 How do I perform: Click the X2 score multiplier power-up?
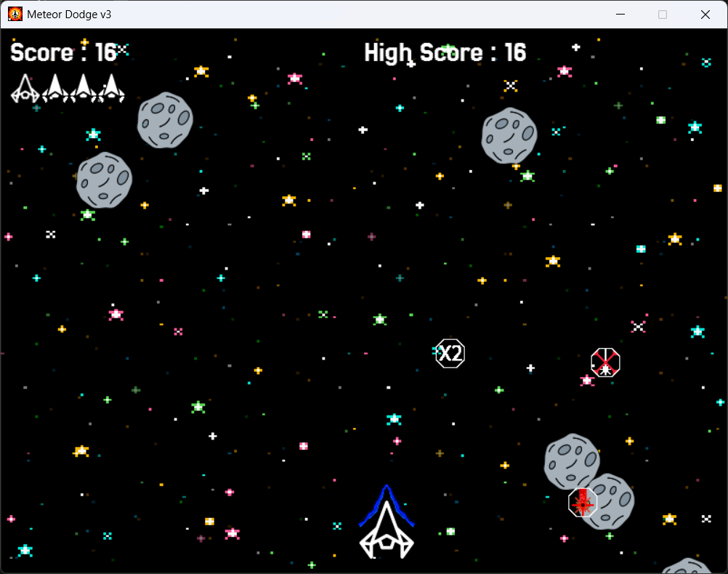(x=450, y=353)
